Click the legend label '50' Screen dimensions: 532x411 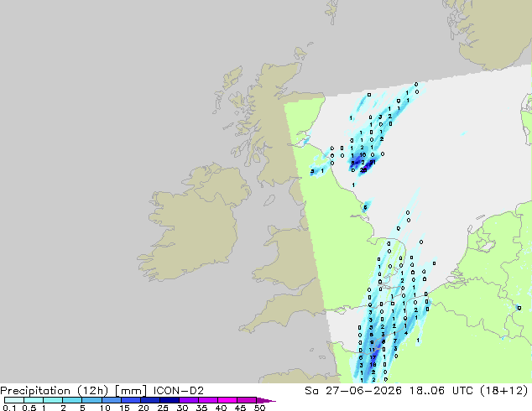pos(259,408)
